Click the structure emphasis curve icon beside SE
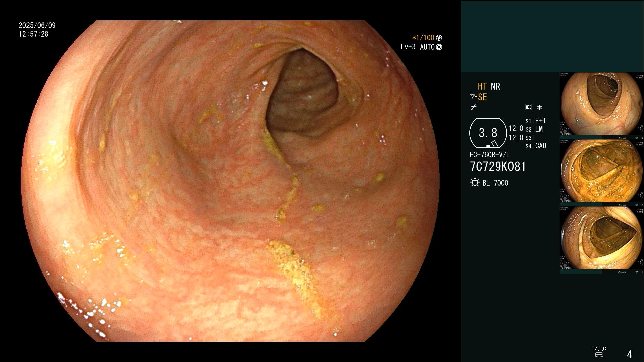 coord(473,97)
